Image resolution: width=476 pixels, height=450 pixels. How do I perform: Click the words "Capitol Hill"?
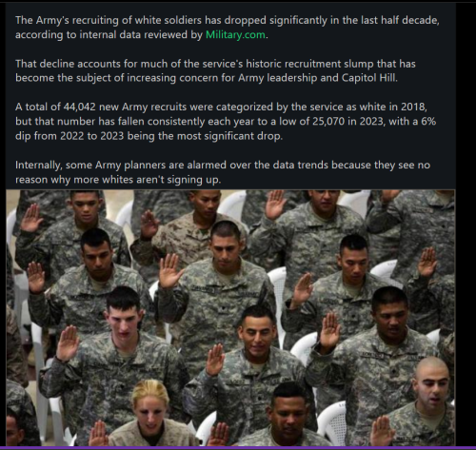click(x=368, y=78)
